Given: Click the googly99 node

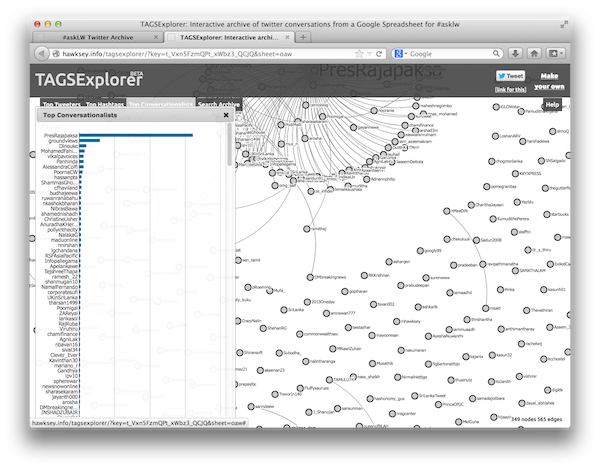Looking at the screenshot, I should 420,251.
